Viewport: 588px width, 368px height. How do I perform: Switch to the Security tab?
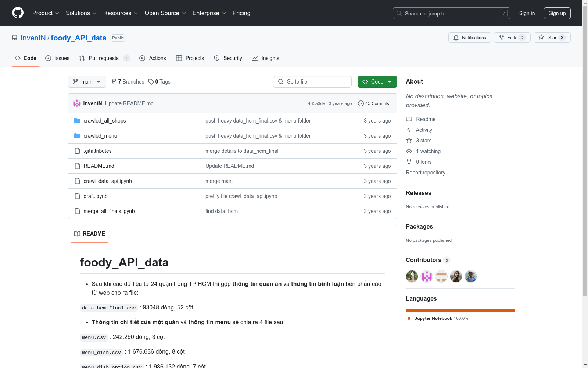(x=228, y=58)
